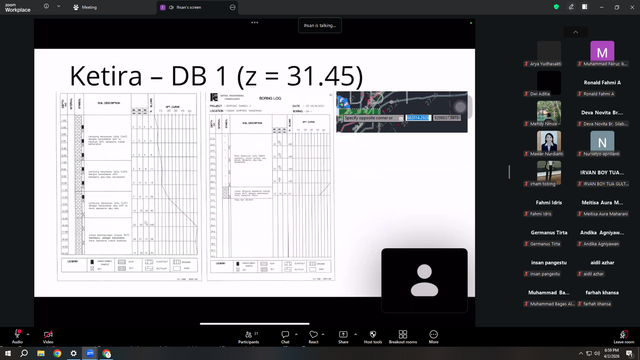
Task: Select Andika Agniyaw participant tile
Action: coord(602,235)
